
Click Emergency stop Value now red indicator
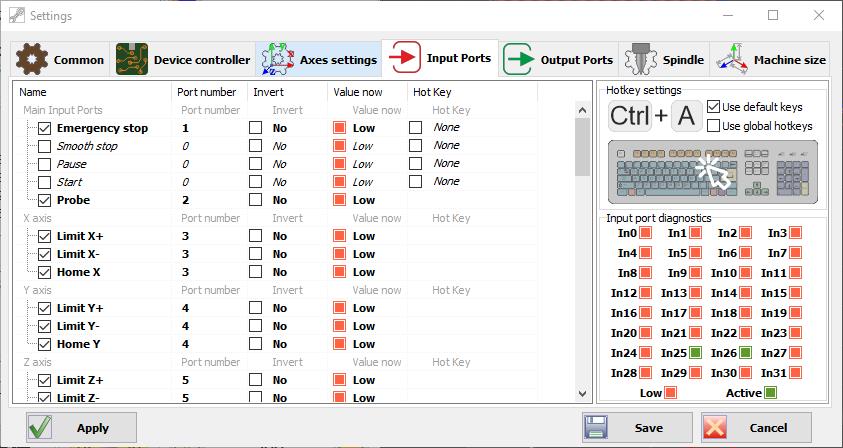339,128
